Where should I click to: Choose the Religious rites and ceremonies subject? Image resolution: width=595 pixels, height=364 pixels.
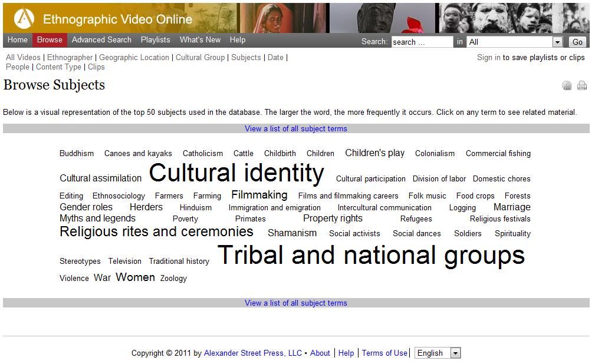coord(156,232)
